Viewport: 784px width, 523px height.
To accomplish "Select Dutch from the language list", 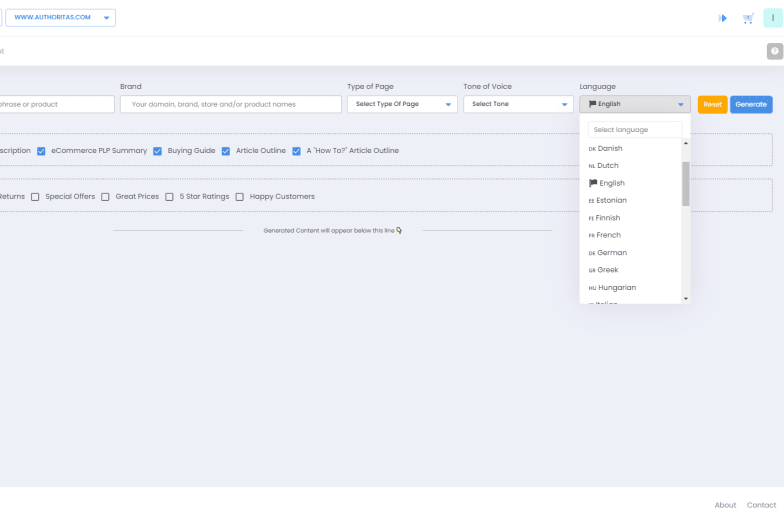I will coord(630,166).
